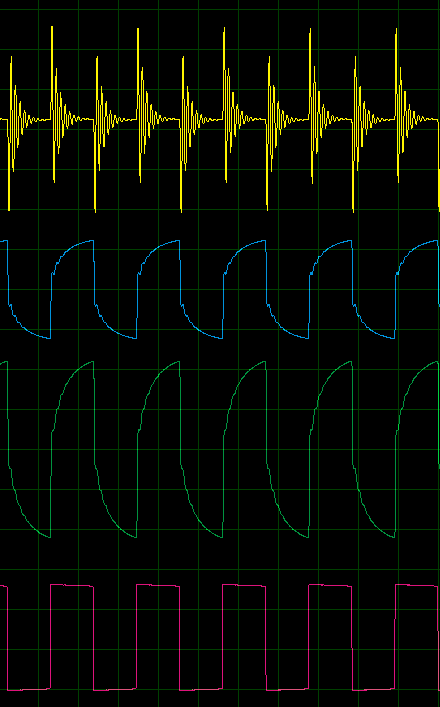Select the pink square wave trace
440x707 pixels.
pyautogui.click(x=220, y=638)
